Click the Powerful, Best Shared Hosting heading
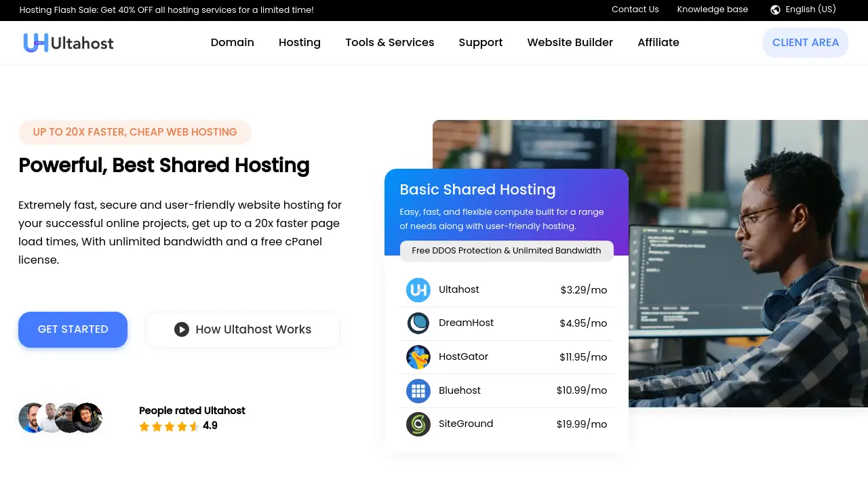This screenshot has height=488, width=868. [x=164, y=165]
